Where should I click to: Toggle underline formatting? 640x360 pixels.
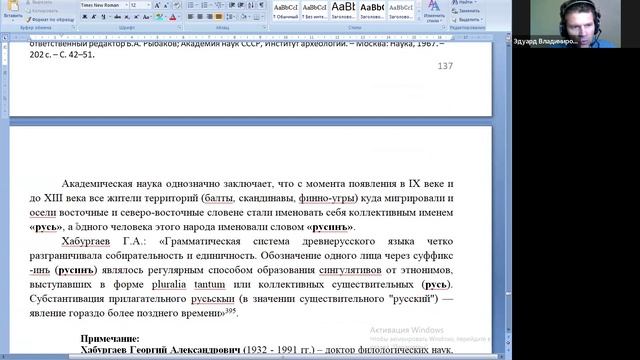tap(103, 17)
